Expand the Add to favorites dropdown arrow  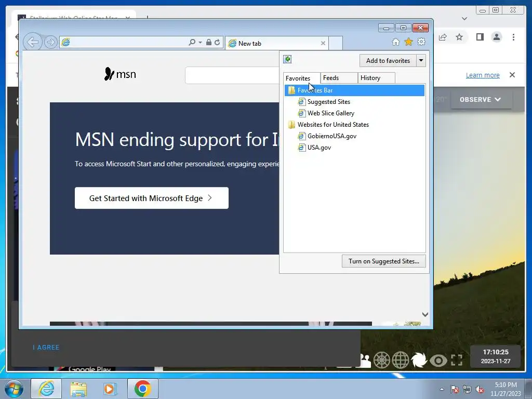click(x=421, y=61)
